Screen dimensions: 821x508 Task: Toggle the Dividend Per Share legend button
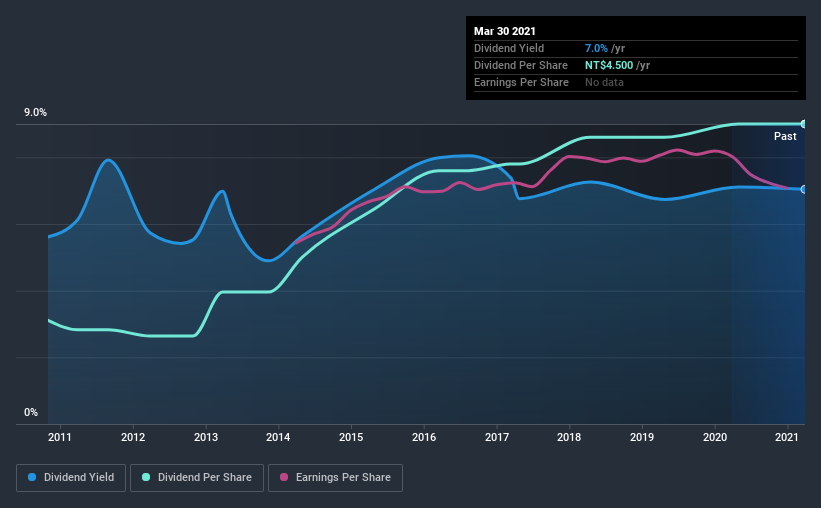[x=197, y=478]
